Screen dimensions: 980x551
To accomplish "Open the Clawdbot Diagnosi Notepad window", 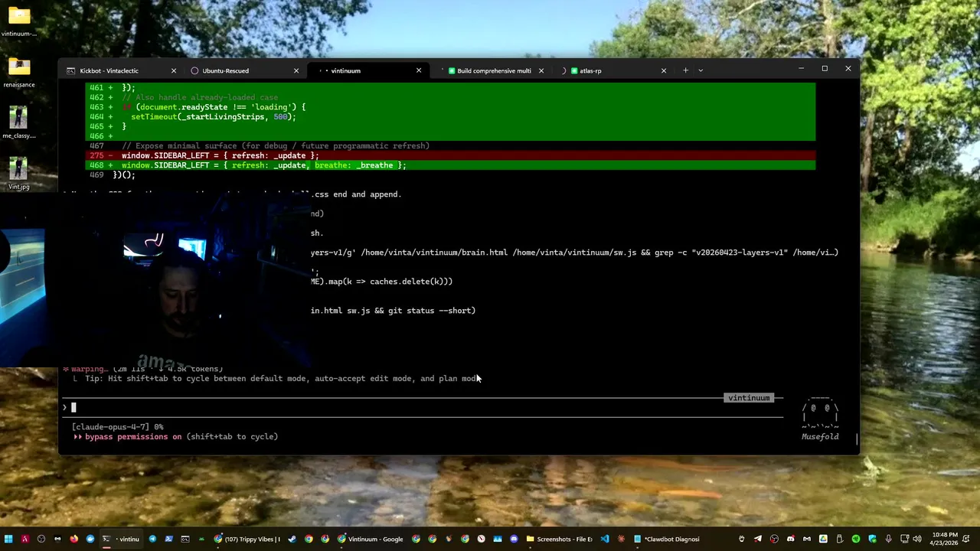I will pyautogui.click(x=666, y=539).
